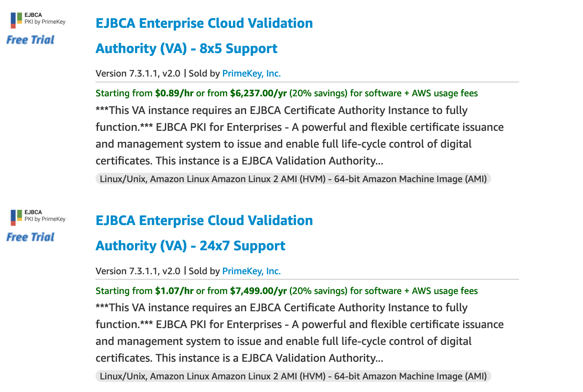Click the version text of the 8x5 Support listing
583x392 pixels.
138,74
